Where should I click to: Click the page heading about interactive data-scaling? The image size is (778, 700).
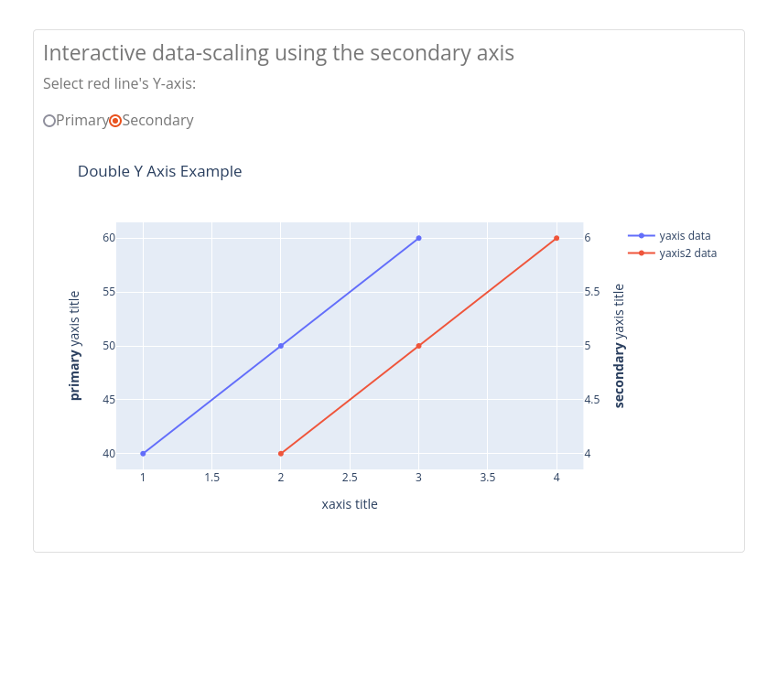(278, 53)
